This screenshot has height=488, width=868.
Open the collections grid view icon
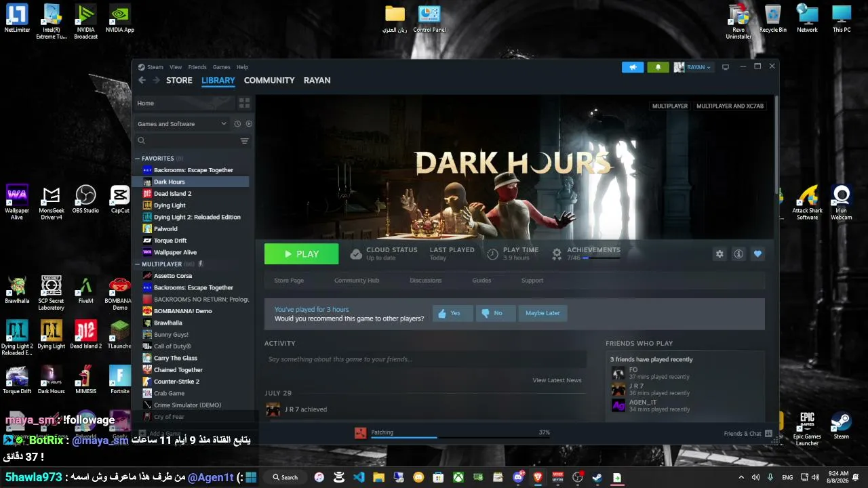coord(244,103)
